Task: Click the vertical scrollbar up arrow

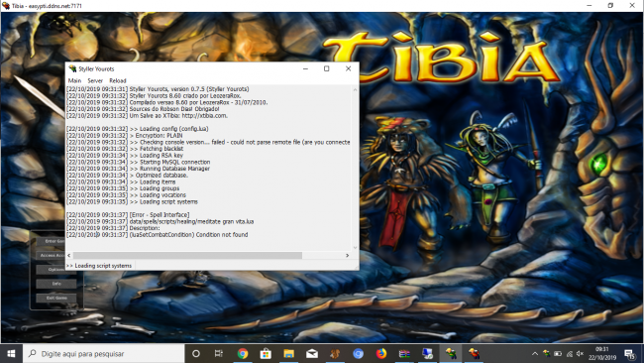Action: pos(356,89)
